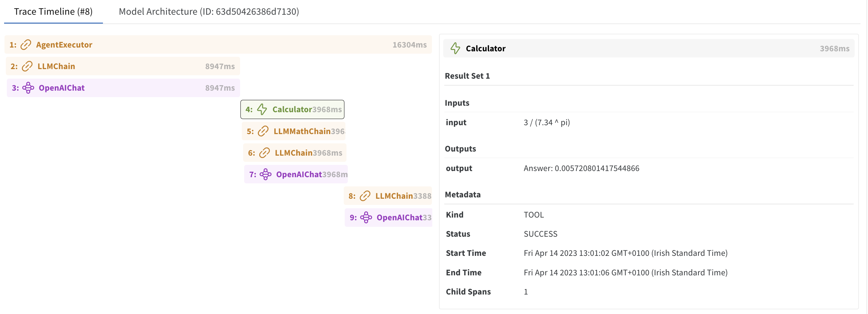868x314 pixels.
Task: Click the OpenAIChat model icon on span 7
Action: 265,174
